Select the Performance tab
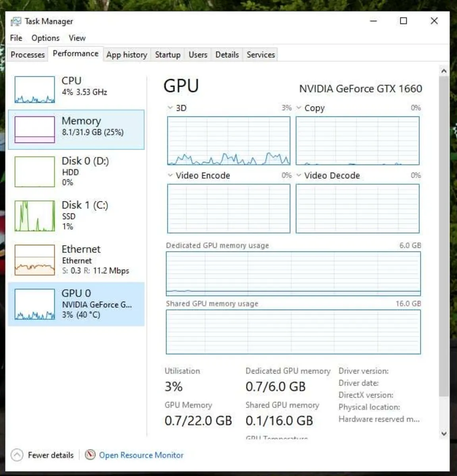 click(x=75, y=54)
